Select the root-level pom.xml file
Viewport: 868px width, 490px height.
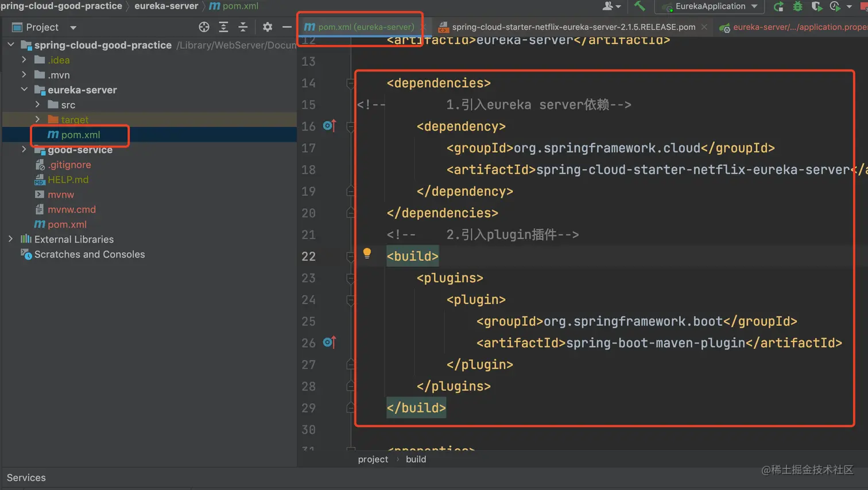(x=67, y=224)
